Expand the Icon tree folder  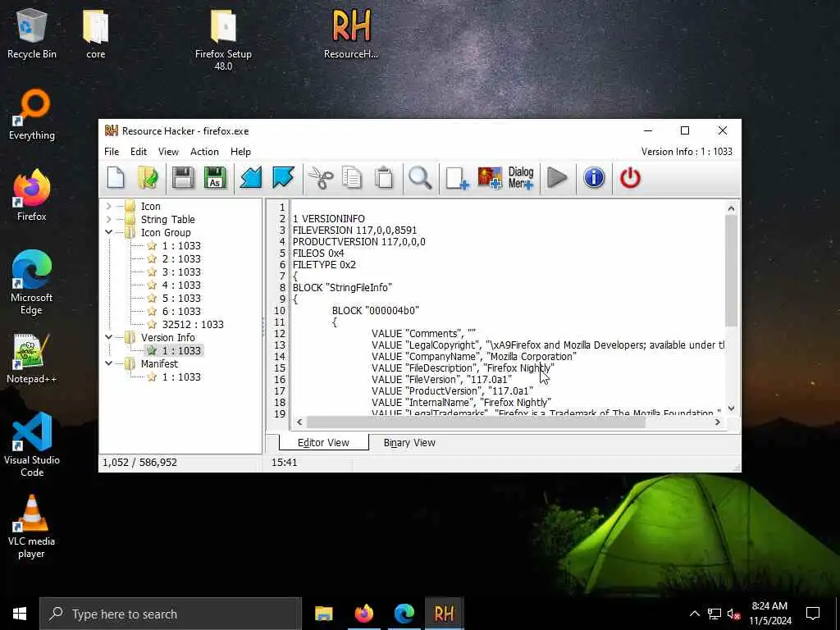(x=109, y=206)
